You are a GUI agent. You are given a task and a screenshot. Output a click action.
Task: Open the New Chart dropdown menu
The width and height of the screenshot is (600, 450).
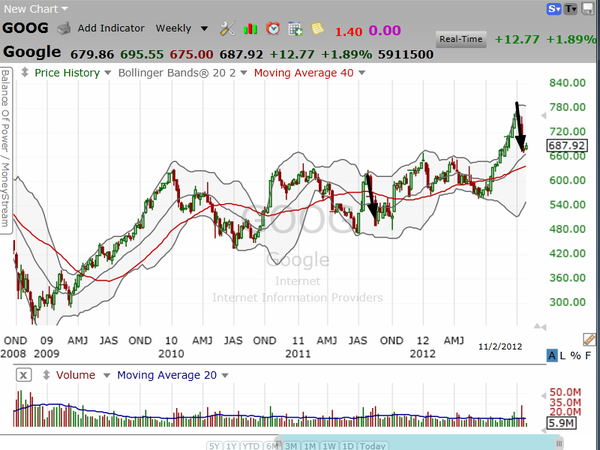coord(36,9)
